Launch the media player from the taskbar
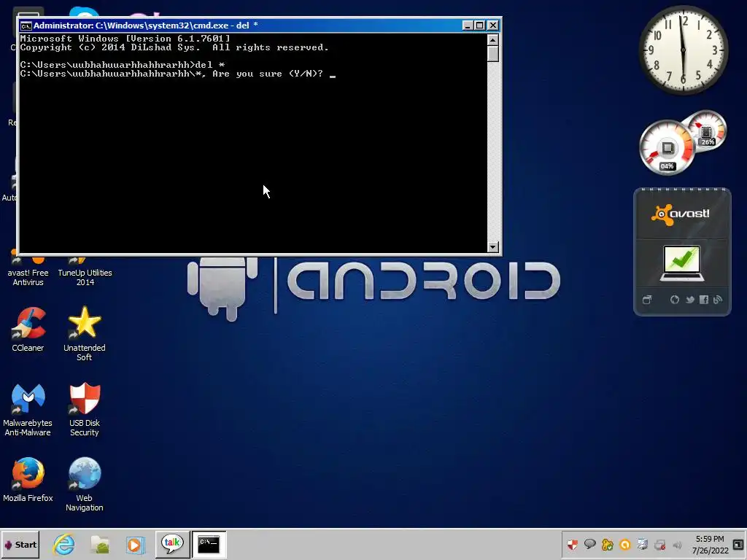Screen dimensions: 747x560 point(135,544)
